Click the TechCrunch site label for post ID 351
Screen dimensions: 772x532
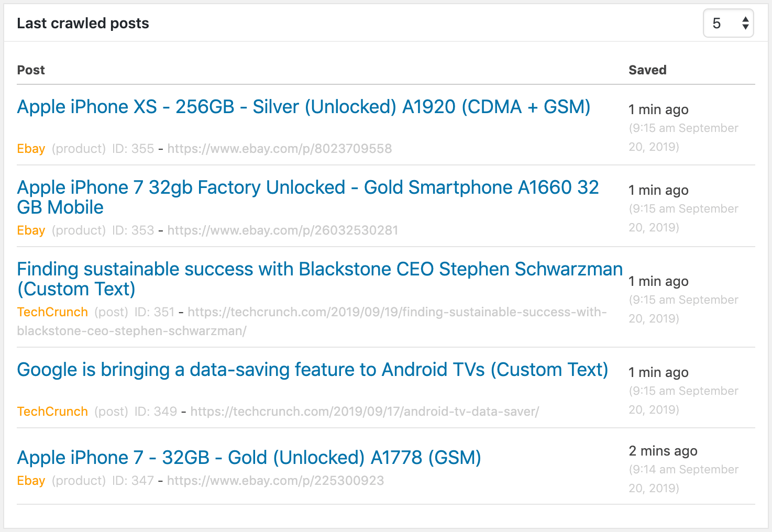[x=52, y=312]
